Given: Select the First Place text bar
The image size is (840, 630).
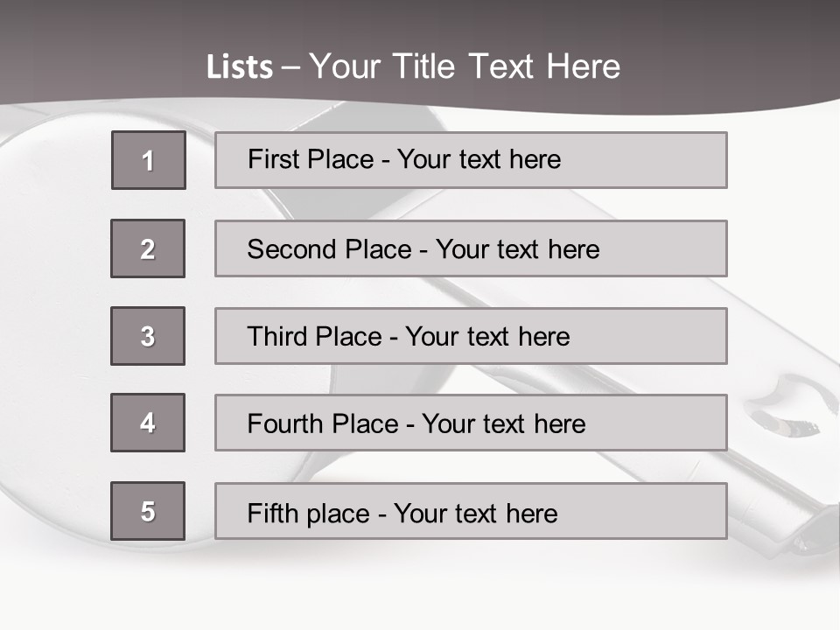Looking at the screenshot, I should (471, 160).
